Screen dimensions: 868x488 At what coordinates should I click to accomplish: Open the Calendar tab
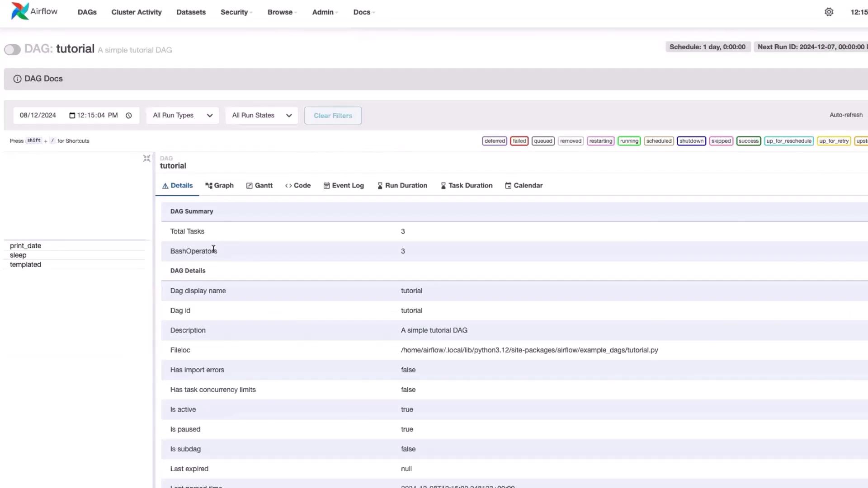pos(524,186)
